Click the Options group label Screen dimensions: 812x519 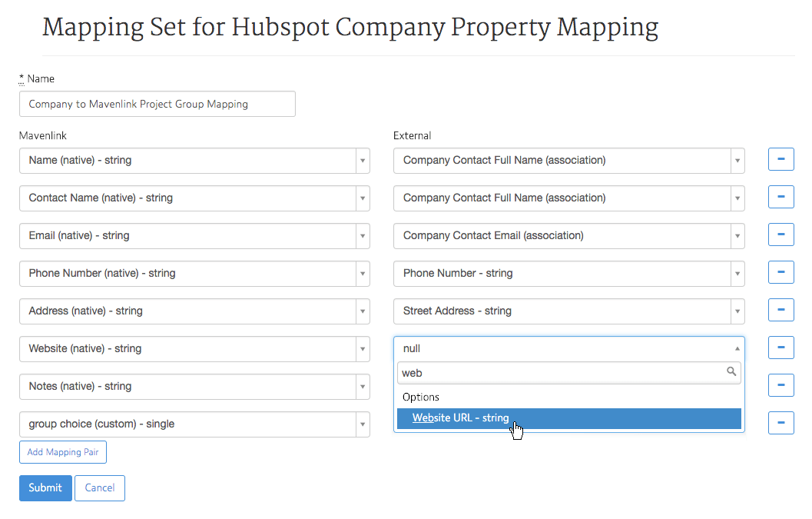pyautogui.click(x=420, y=398)
